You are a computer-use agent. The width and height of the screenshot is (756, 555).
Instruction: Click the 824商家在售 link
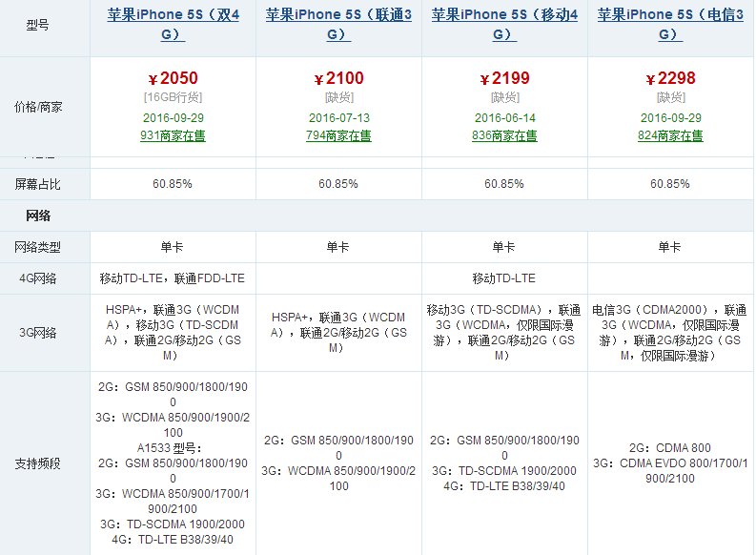pos(670,136)
